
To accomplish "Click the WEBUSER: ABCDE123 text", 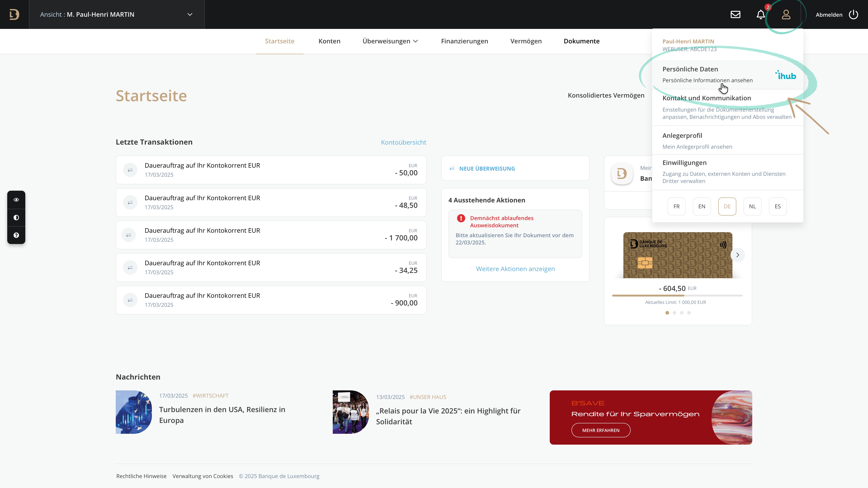I will (689, 49).
